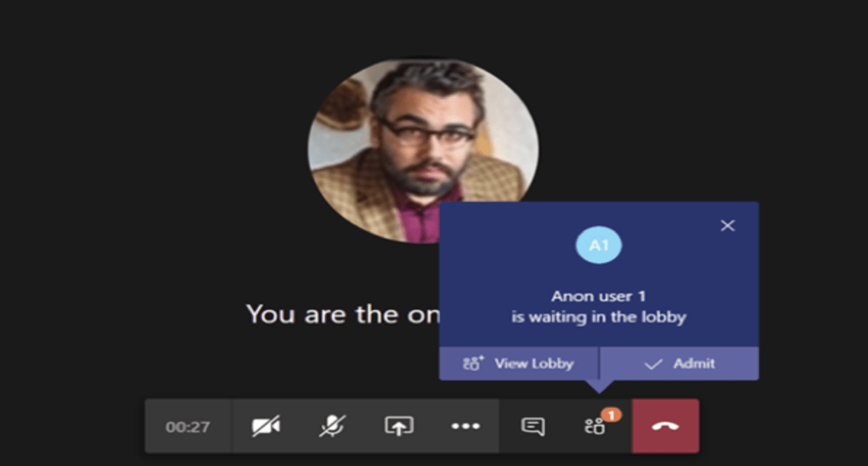Image resolution: width=868 pixels, height=466 pixels.
Task: Turn on the camera in call toolbar
Action: coord(266,426)
